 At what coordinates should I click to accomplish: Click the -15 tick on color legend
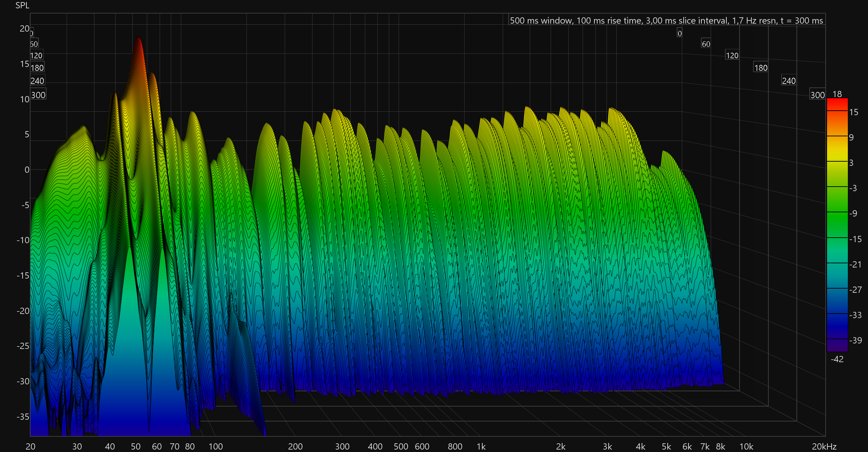856,239
